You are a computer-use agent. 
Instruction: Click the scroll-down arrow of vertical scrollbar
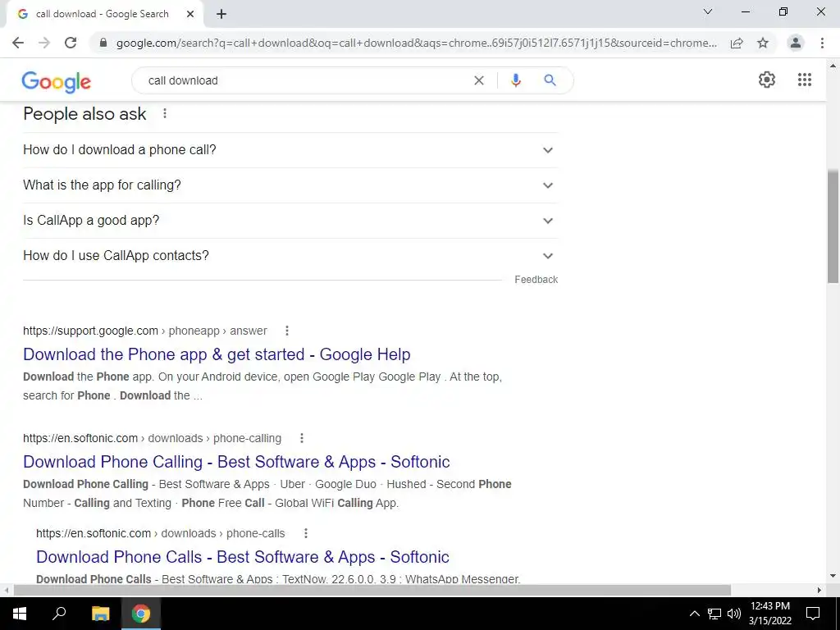tap(833, 577)
